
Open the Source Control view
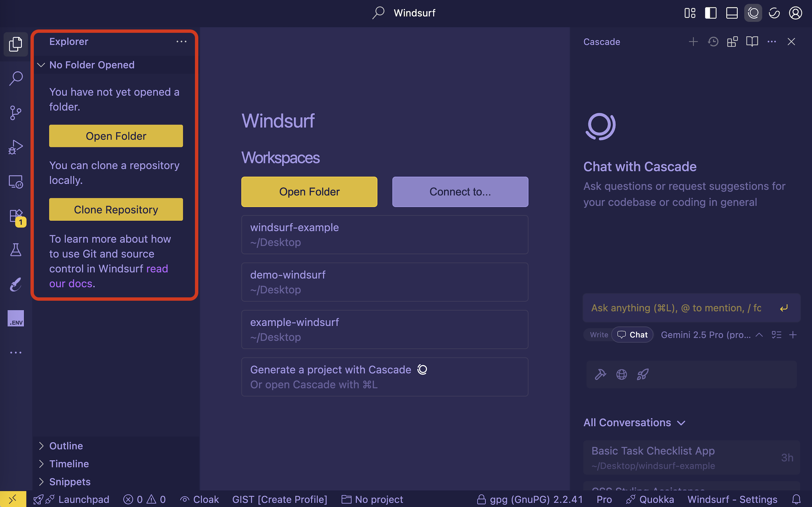point(15,113)
